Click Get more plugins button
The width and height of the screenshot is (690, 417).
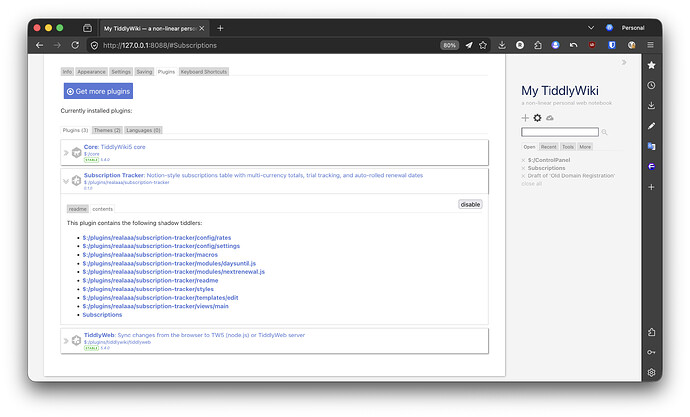pos(98,91)
